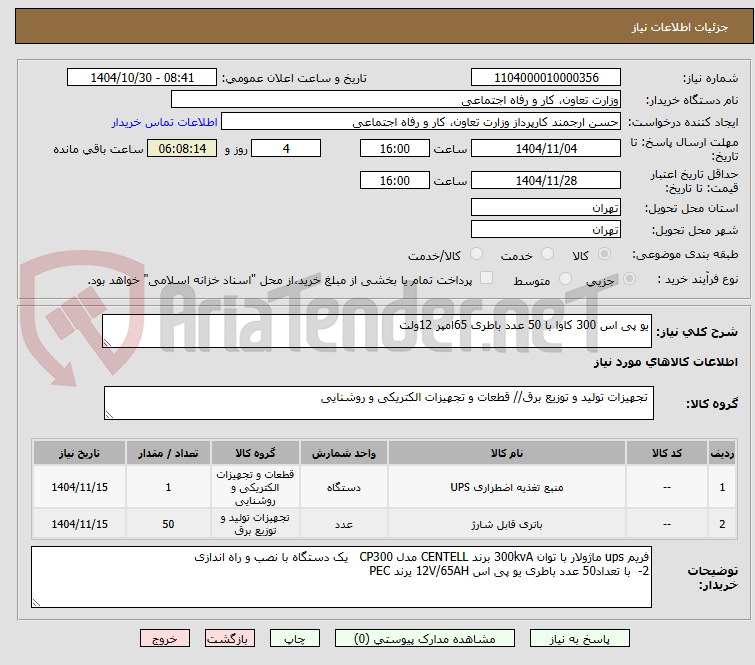Click the باتری قابل شارژ cell
The image size is (755, 665).
click(507, 524)
